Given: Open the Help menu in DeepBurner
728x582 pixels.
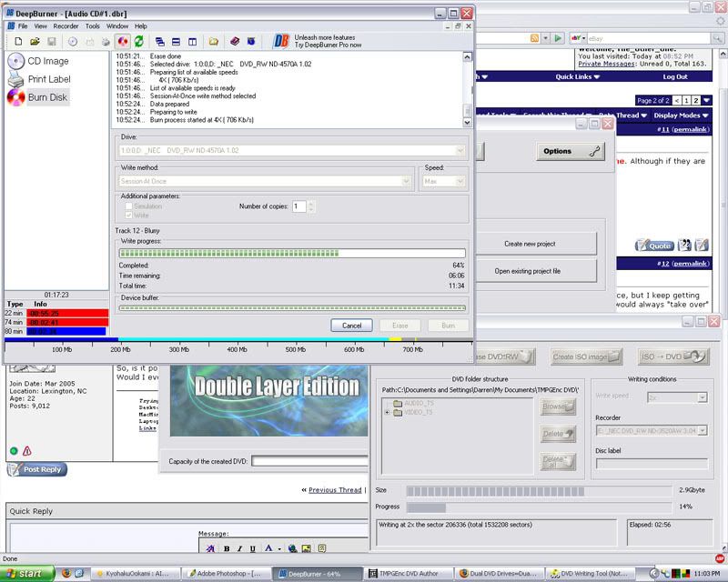Looking at the screenshot, I should click(x=141, y=26).
